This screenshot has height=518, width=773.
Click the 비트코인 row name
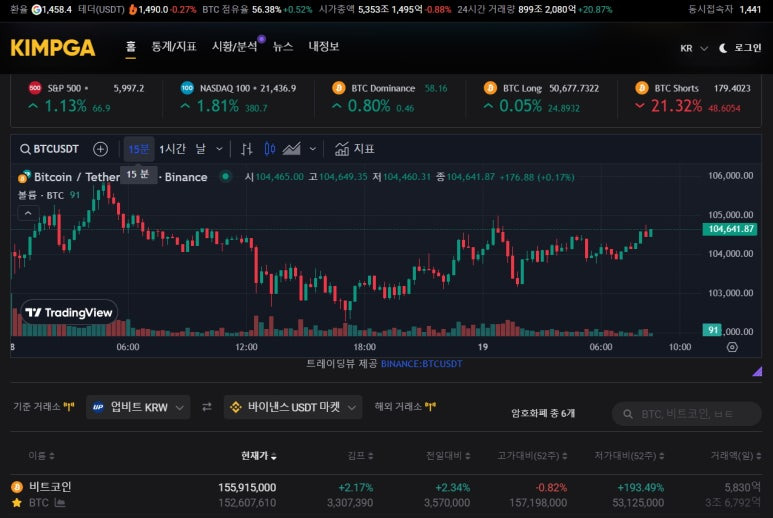[x=50, y=487]
